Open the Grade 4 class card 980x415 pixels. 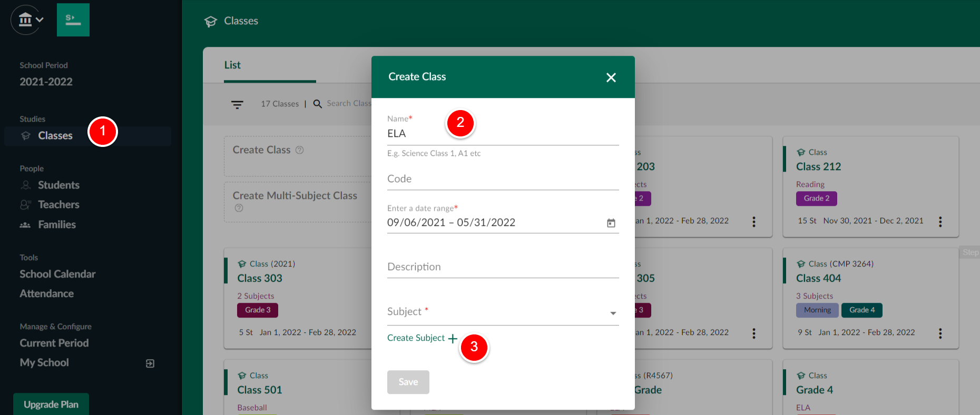pyautogui.click(x=815, y=390)
